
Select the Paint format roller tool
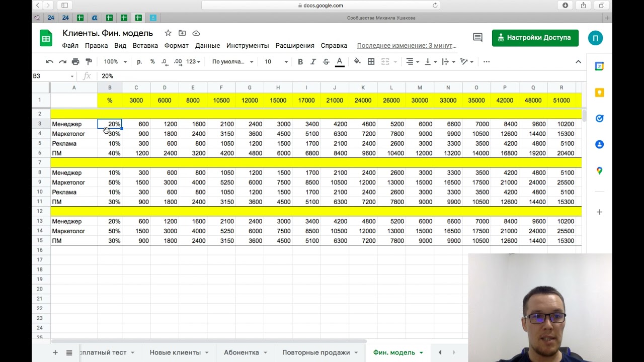pos(89,62)
